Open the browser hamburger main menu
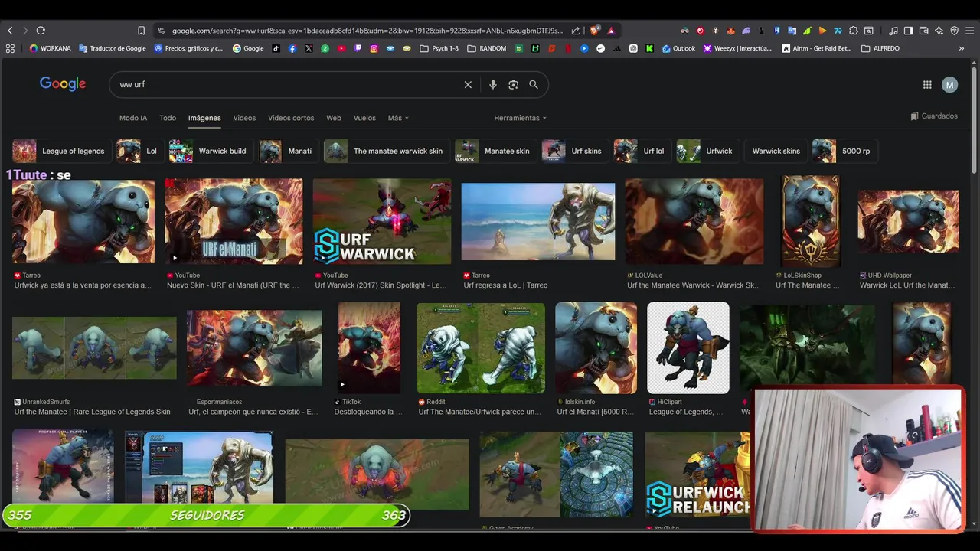Viewport: 980px width, 551px height. tap(970, 31)
